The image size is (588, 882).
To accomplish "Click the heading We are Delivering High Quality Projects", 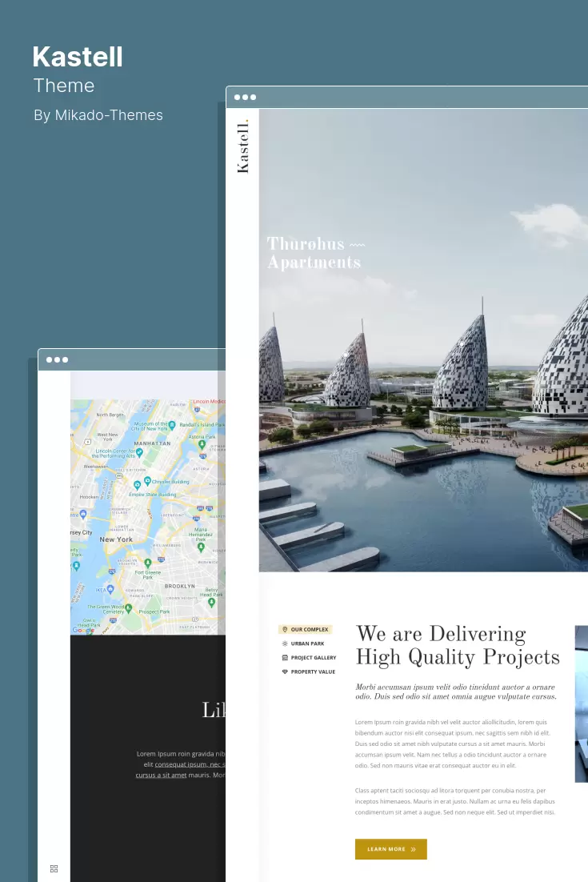I will pos(458,645).
